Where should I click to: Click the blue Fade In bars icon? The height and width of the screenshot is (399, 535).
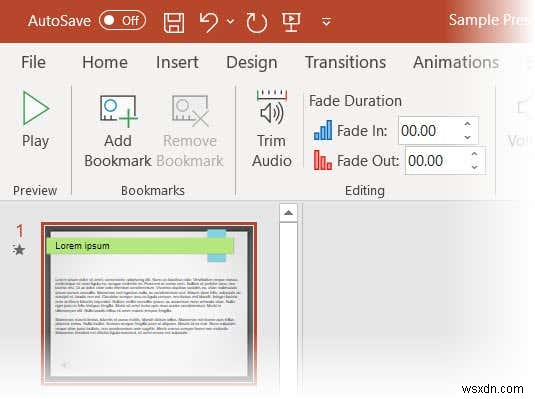click(323, 130)
